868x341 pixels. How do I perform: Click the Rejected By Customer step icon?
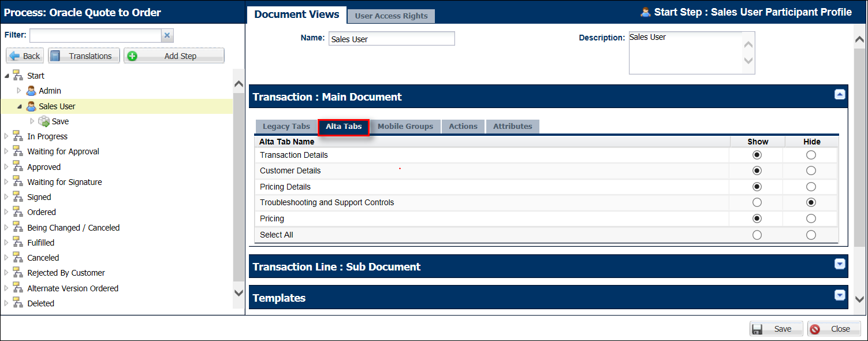click(x=18, y=273)
